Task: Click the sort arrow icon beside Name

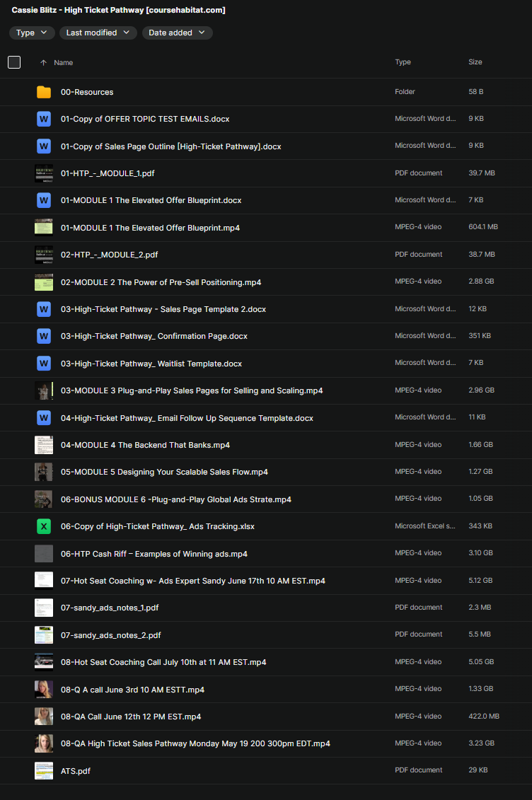Action: tap(44, 63)
